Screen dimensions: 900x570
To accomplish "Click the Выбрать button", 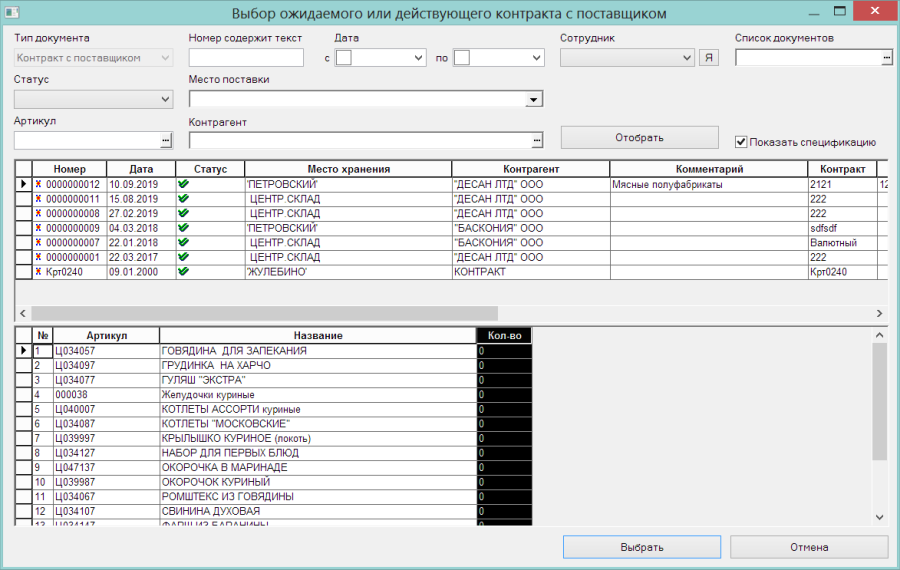I will coord(642,547).
